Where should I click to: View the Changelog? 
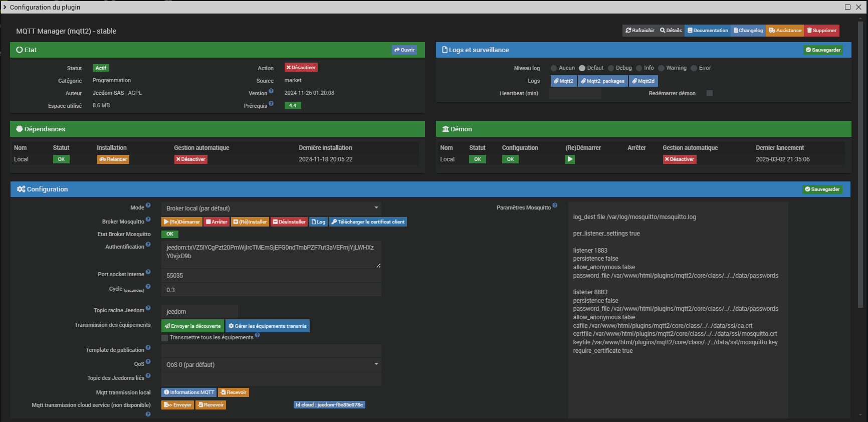[748, 31]
